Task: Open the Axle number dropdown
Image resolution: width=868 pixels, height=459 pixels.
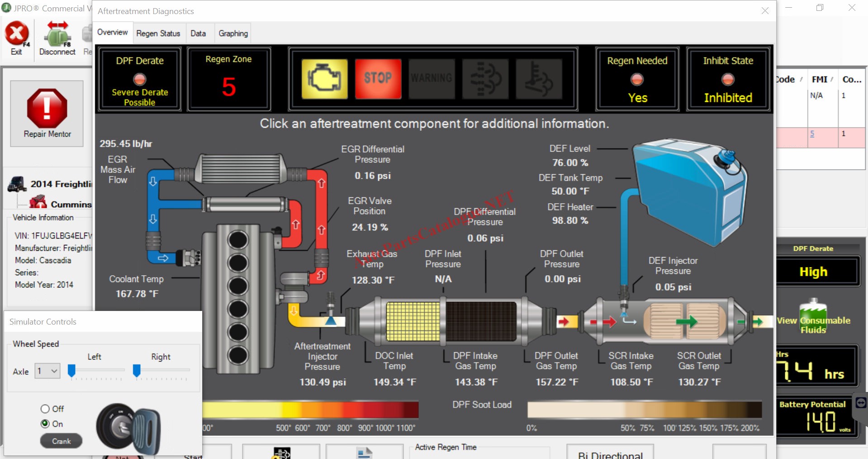Action: pyautogui.click(x=48, y=371)
